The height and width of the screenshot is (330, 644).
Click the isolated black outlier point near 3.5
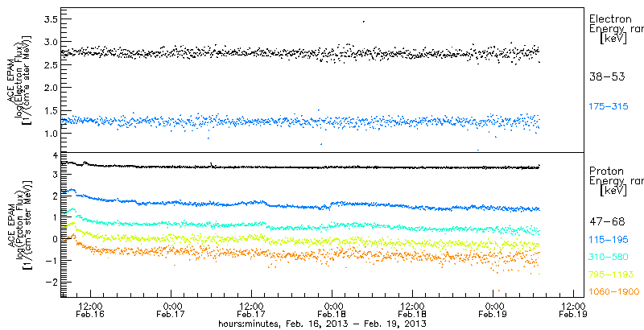point(364,22)
